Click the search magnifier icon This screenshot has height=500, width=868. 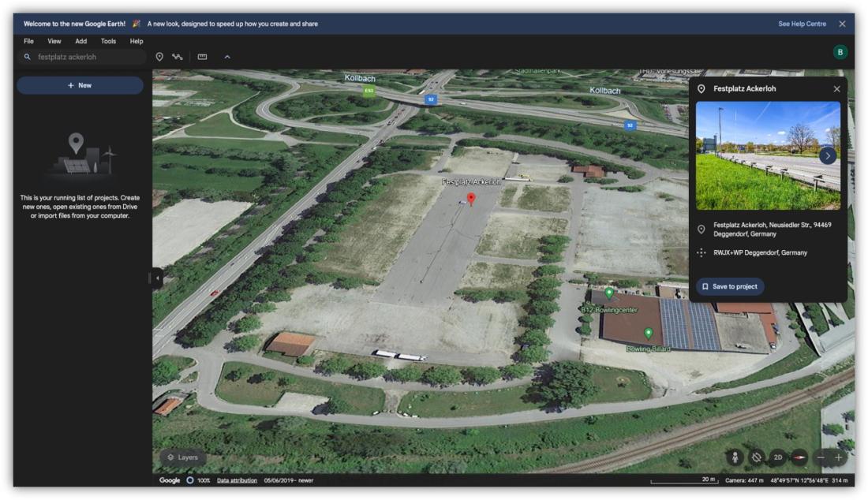click(27, 57)
